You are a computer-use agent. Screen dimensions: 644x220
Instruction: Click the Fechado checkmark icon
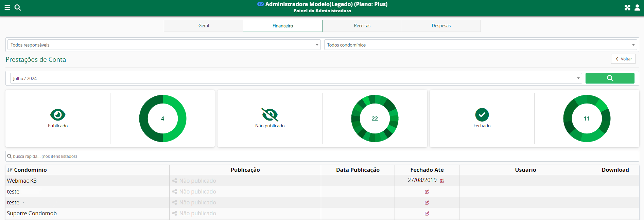coord(482,115)
